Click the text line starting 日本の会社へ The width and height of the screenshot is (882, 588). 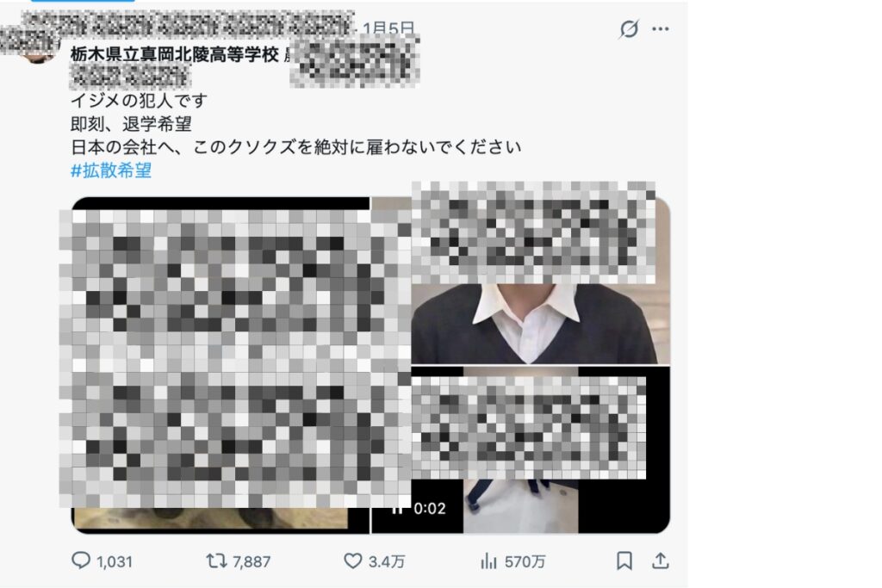(296, 146)
